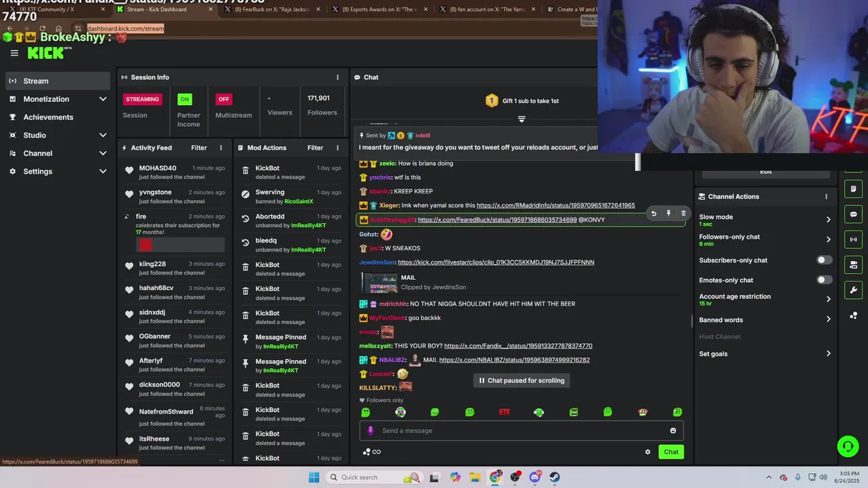This screenshot has height=488, width=868.
Task: Open Set goals chevron
Action: pyautogui.click(x=828, y=353)
